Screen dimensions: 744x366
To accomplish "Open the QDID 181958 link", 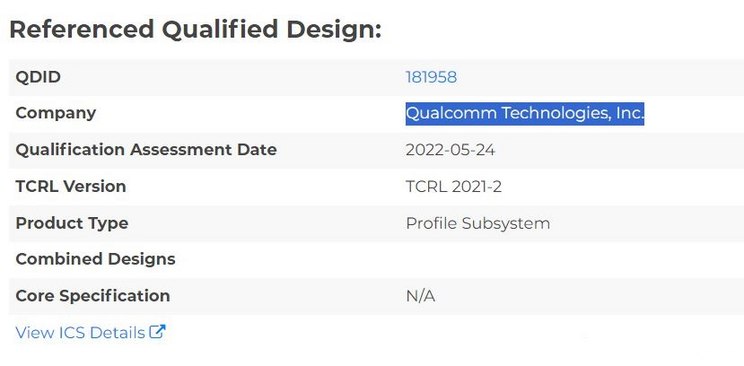I will pos(431,77).
